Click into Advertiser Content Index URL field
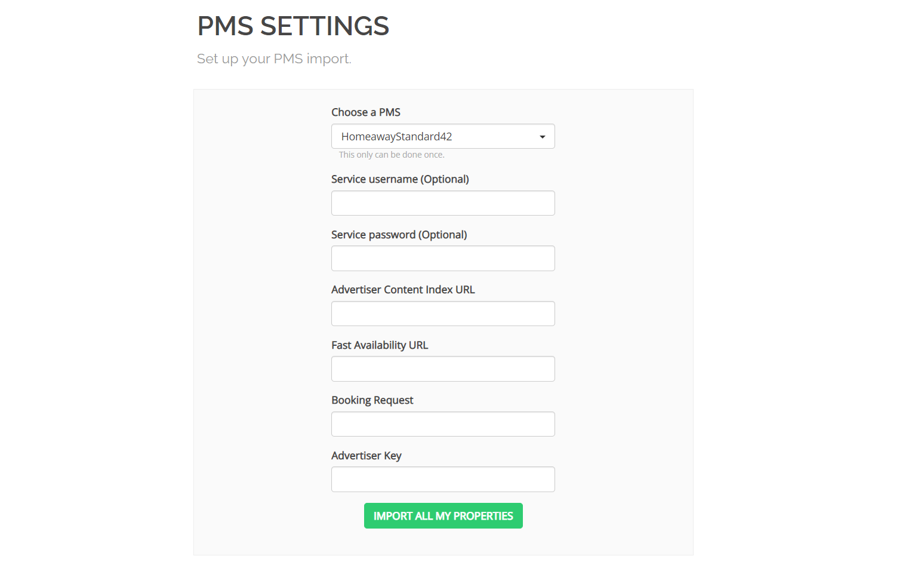The height and width of the screenshot is (562, 924). (443, 314)
